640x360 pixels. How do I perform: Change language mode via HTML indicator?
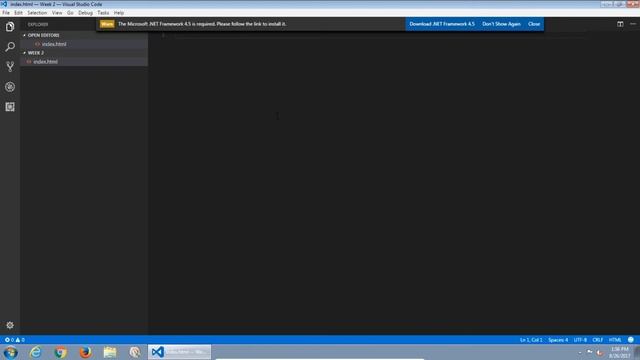coord(615,340)
